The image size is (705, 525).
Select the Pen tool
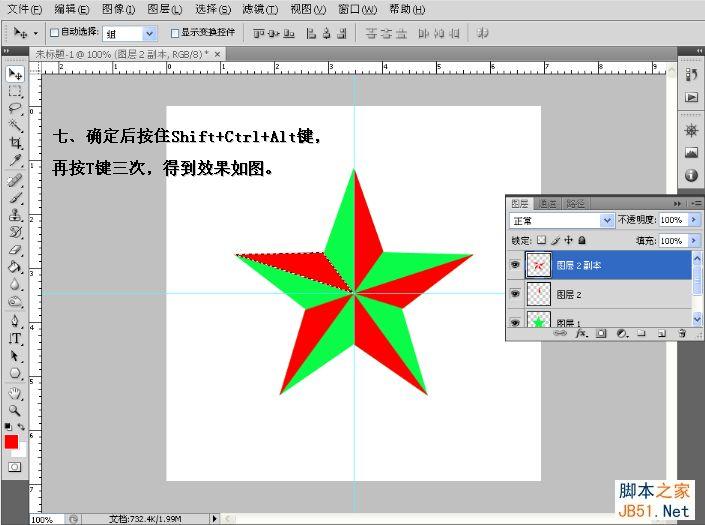(15, 321)
